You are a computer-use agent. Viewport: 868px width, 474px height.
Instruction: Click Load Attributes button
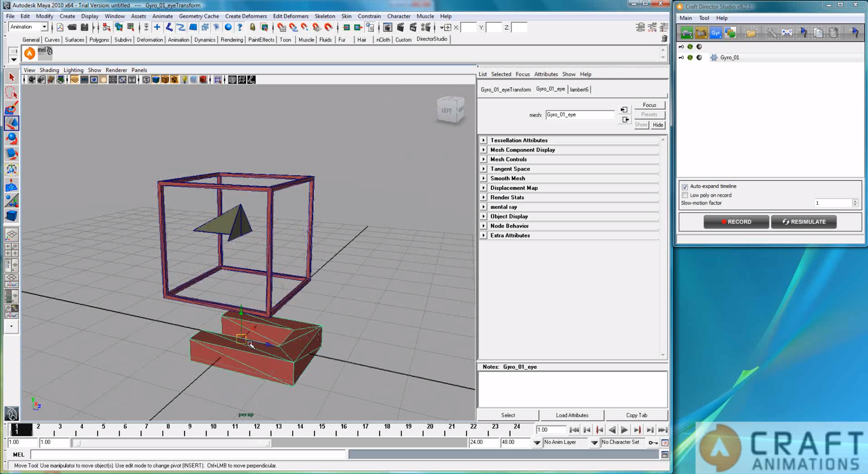pyautogui.click(x=572, y=415)
